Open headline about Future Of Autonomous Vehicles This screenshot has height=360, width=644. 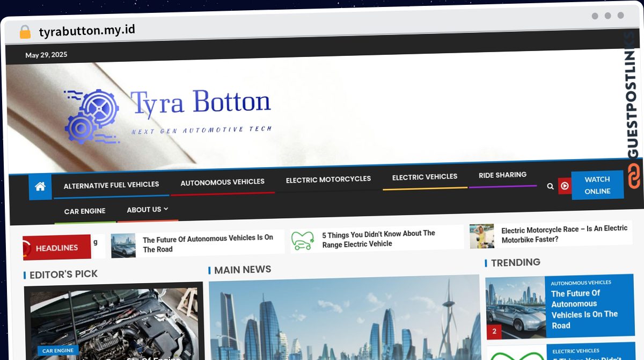(208, 243)
